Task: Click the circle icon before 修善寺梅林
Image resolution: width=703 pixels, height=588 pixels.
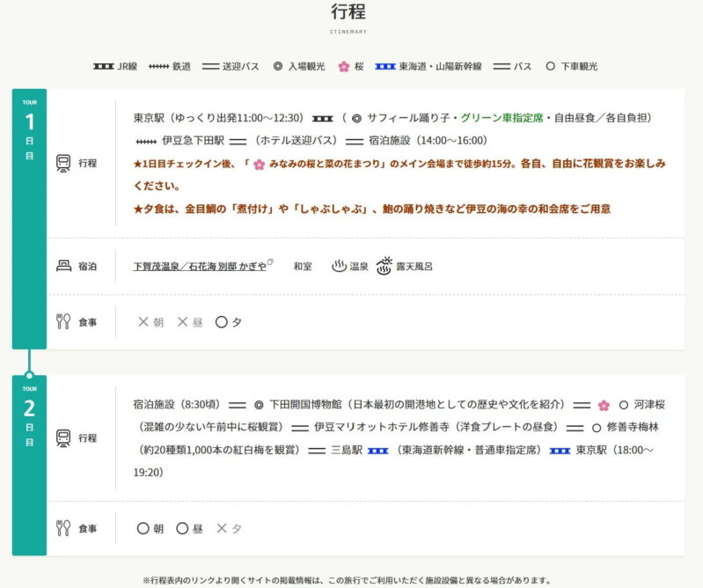Action: click(x=597, y=428)
